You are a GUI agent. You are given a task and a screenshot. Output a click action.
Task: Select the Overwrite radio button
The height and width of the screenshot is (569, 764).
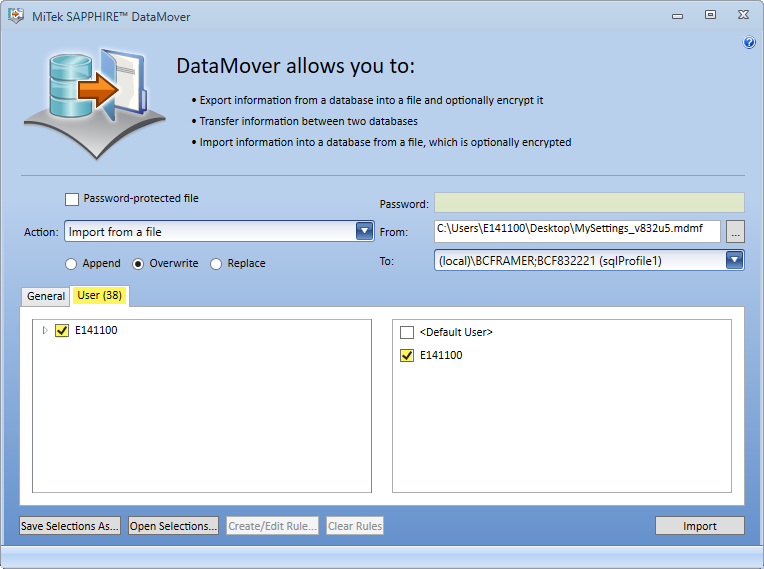click(x=138, y=264)
